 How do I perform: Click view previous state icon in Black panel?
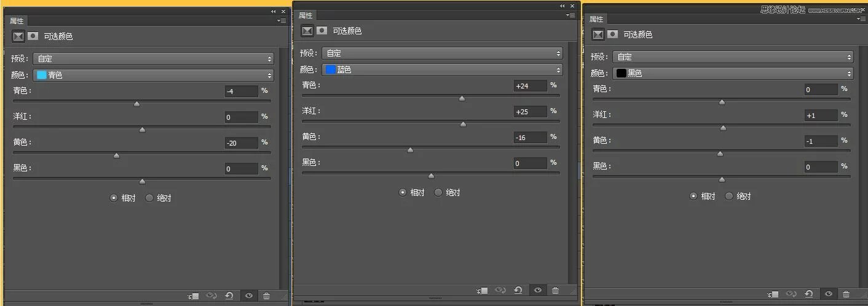(x=791, y=294)
